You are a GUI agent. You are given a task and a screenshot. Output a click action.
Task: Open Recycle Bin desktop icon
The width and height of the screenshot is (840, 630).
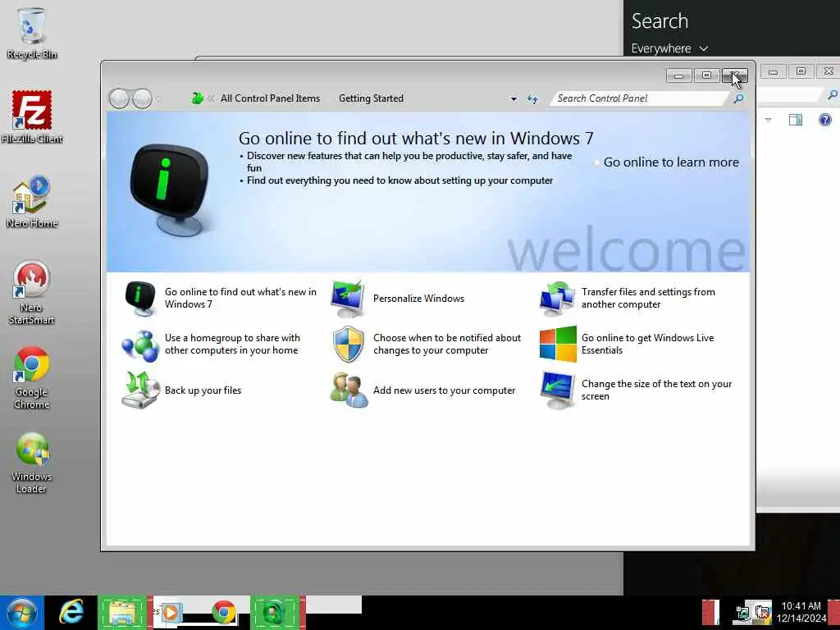tap(32, 33)
